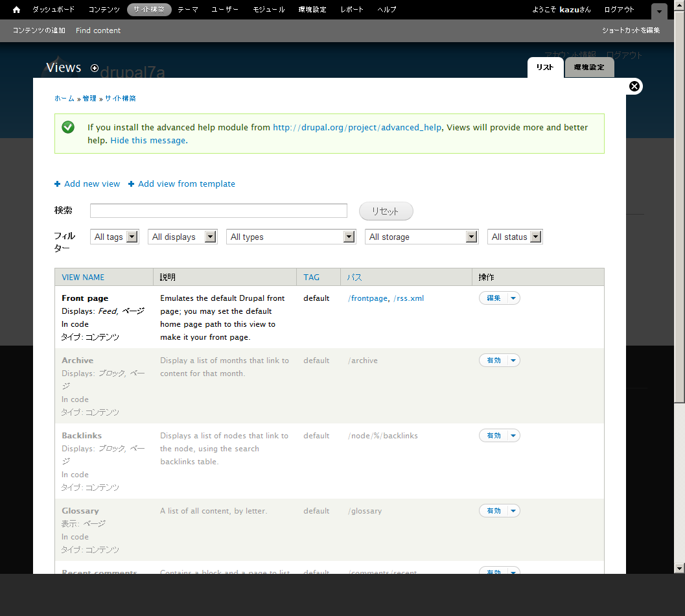Click ログアウト in the top toolbar
The height and width of the screenshot is (616, 685).
point(619,10)
